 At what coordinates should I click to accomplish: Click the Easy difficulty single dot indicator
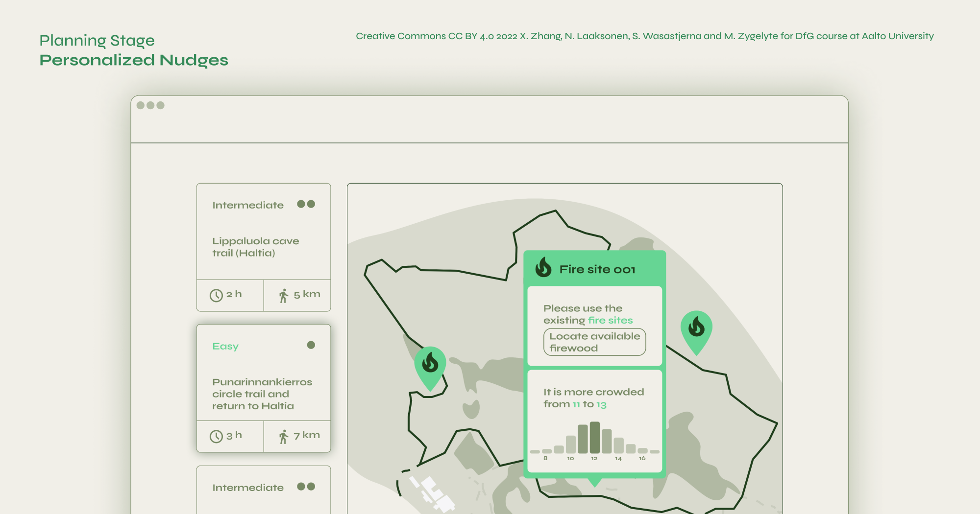point(311,345)
